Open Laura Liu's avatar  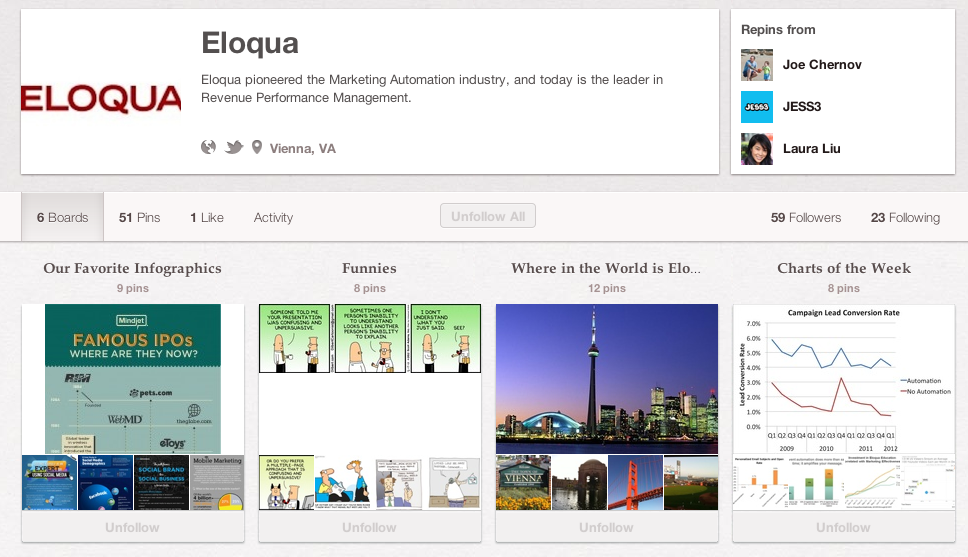click(757, 149)
